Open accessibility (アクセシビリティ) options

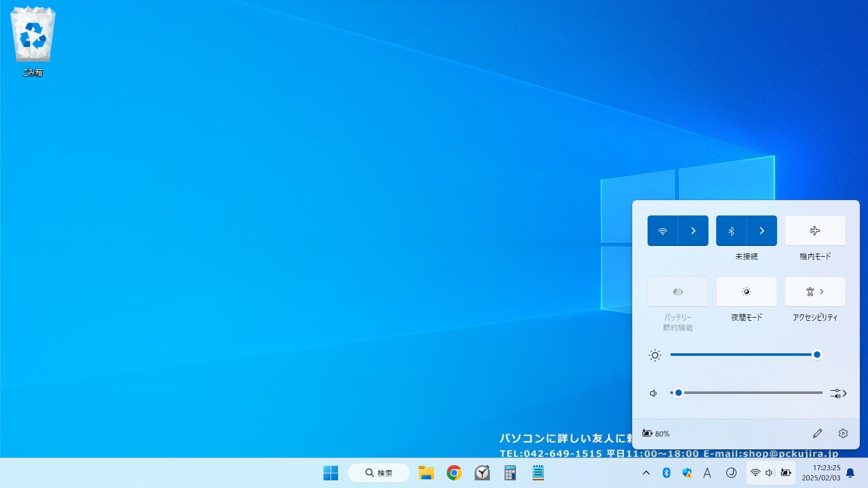pyautogui.click(x=815, y=292)
